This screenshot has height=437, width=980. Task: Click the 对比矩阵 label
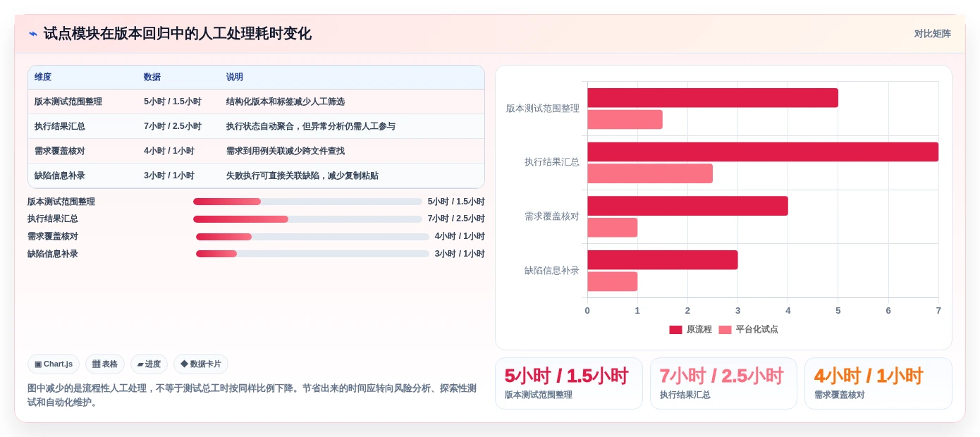click(x=932, y=34)
